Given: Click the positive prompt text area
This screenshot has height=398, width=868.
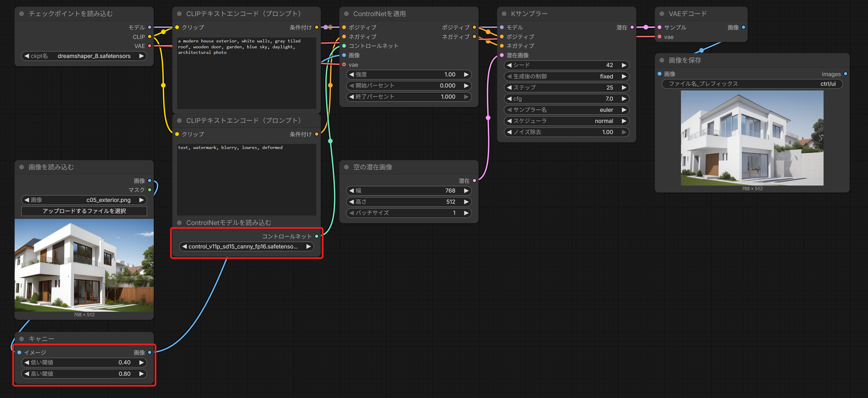Looking at the screenshot, I should (247, 73).
